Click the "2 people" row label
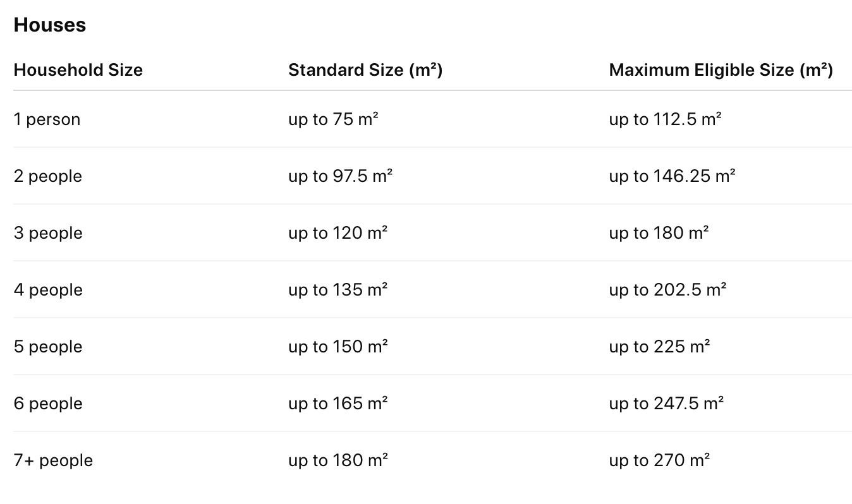Image resolution: width=852 pixels, height=504 pixels. click(48, 176)
